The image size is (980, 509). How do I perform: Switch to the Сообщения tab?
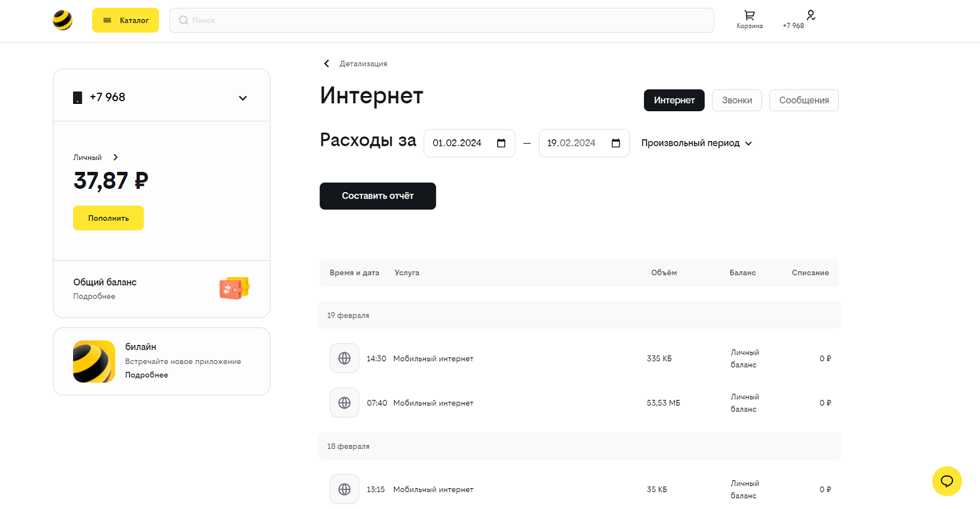coord(804,100)
